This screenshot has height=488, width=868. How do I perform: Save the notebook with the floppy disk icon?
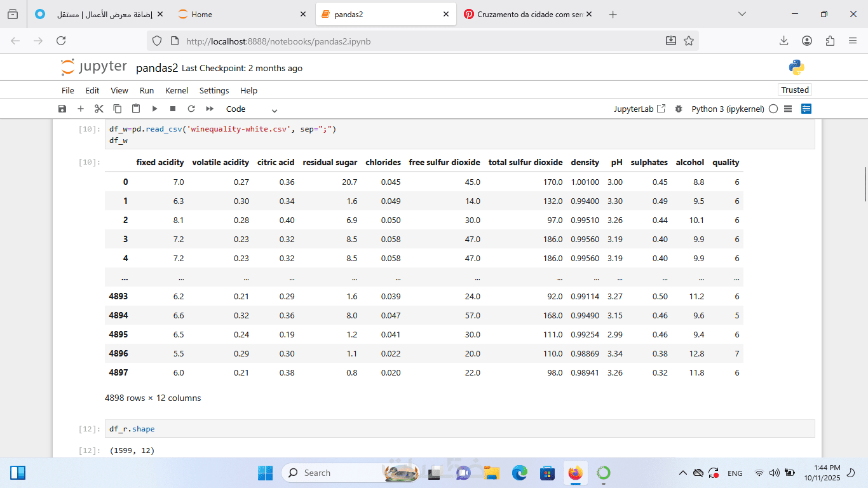pyautogui.click(x=62, y=109)
